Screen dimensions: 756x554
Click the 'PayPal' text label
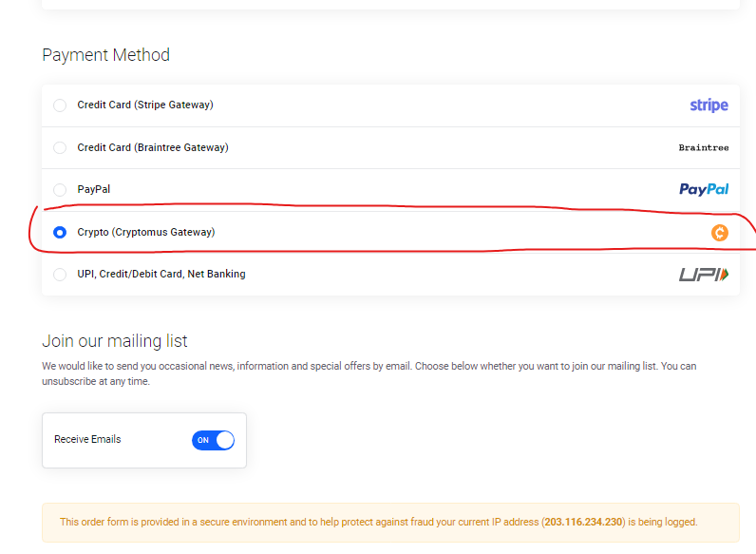[93, 189]
